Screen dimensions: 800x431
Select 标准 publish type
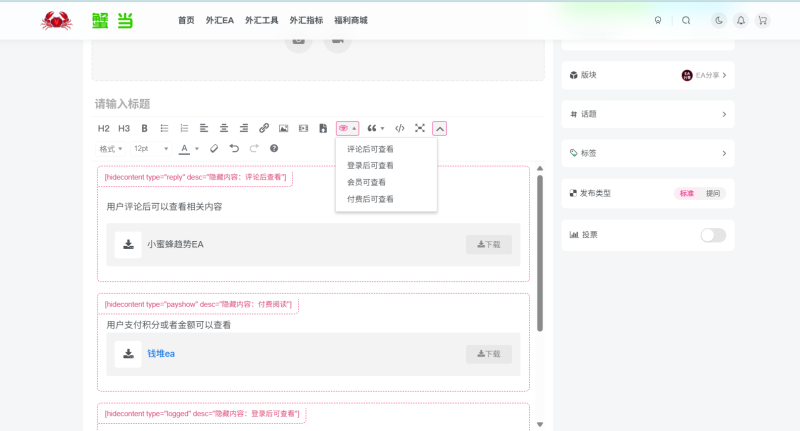click(x=687, y=193)
